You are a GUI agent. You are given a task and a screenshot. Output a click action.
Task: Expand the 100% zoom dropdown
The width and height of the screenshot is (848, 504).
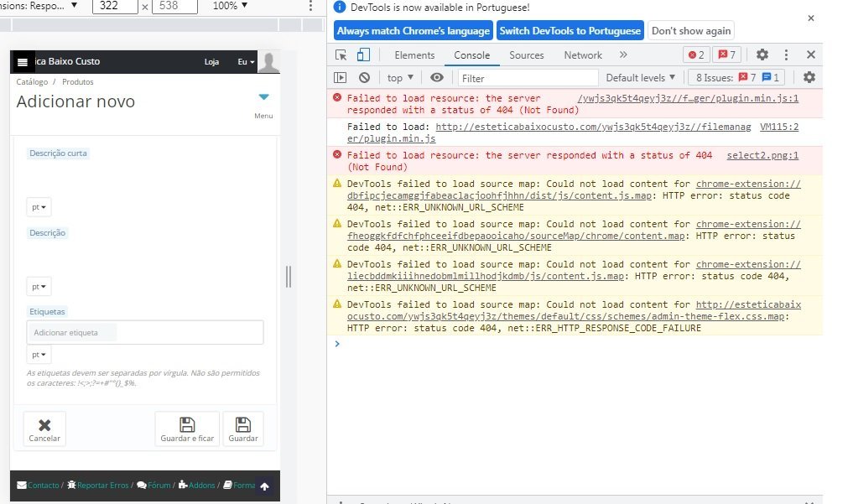coord(230,5)
